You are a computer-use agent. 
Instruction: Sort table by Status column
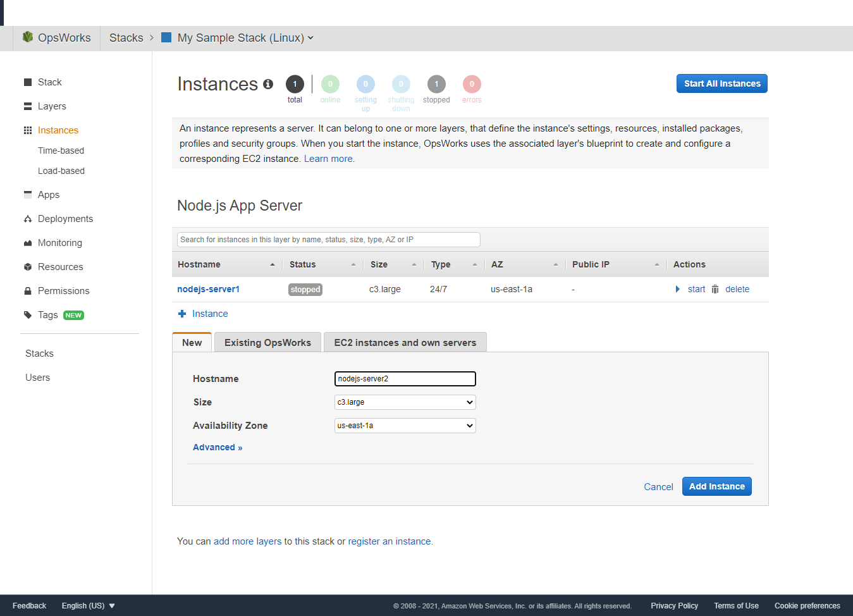pos(322,264)
